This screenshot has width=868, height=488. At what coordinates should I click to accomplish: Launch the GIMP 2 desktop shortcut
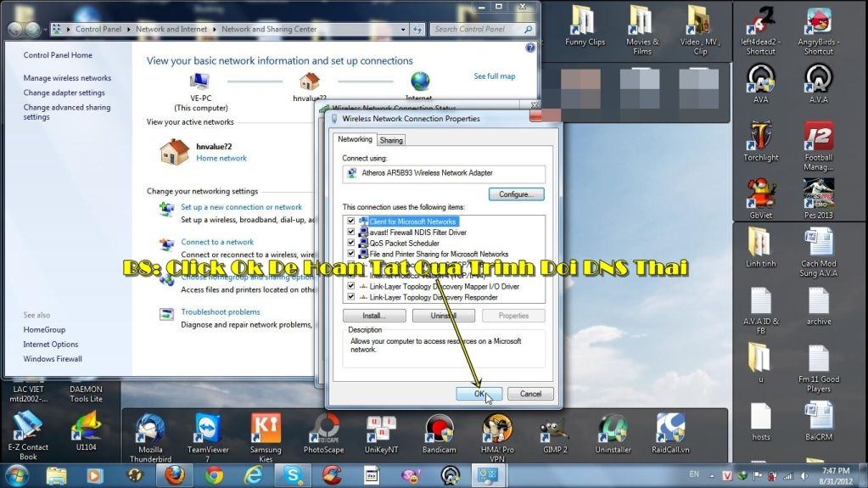pyautogui.click(x=553, y=431)
